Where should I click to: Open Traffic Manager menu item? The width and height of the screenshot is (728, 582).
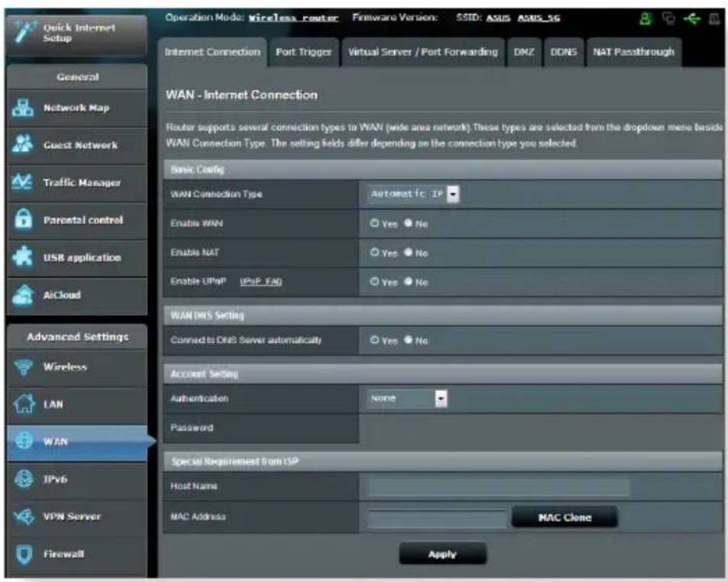pyautogui.click(x=77, y=183)
